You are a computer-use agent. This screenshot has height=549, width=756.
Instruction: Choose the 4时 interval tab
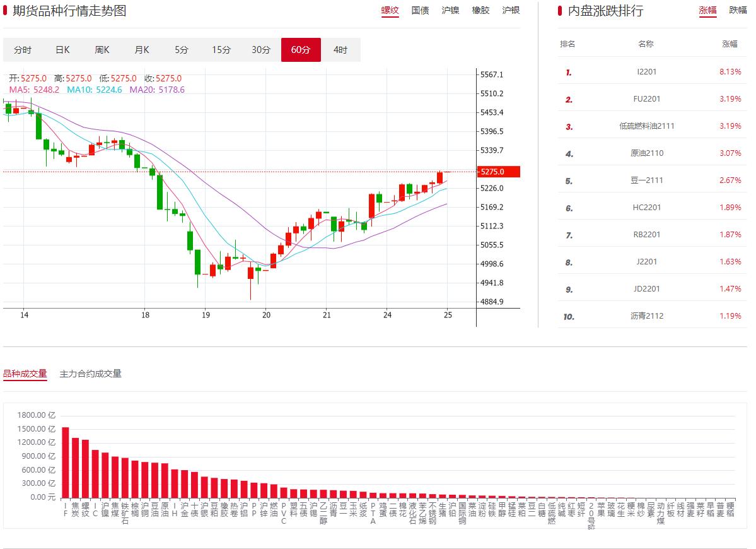(340, 50)
